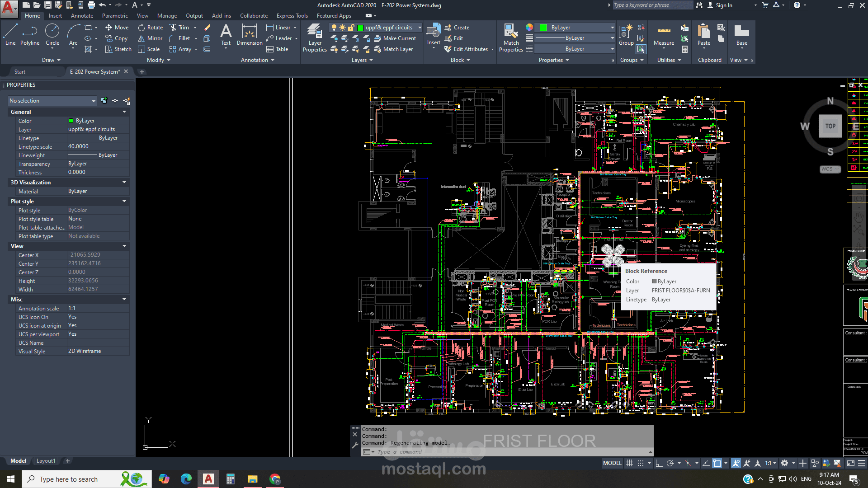This screenshot has width=868, height=488.
Task: Select the Fillet tool
Action: click(x=180, y=38)
